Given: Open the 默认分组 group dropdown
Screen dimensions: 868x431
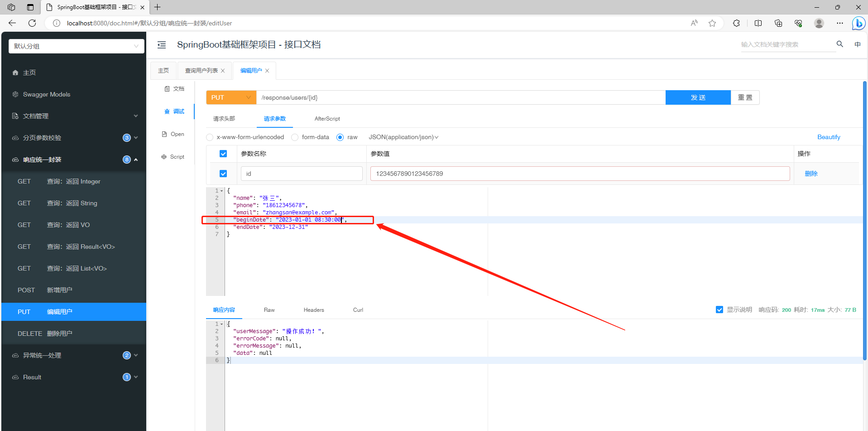Looking at the screenshot, I should (x=77, y=46).
